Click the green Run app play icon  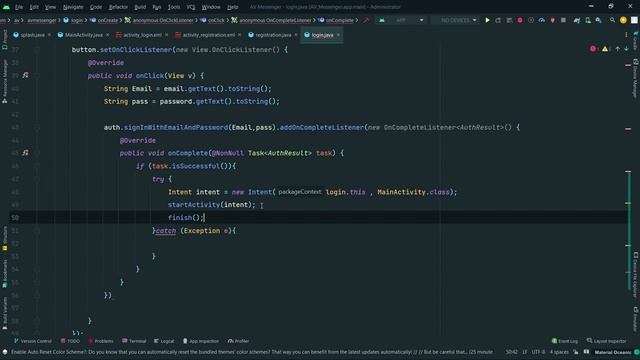pyautogui.click(x=487, y=20)
